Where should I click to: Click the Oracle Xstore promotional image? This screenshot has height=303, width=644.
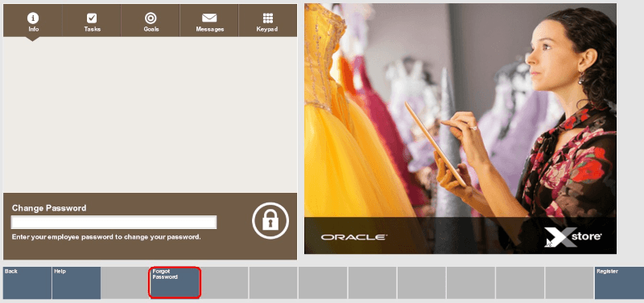click(x=460, y=129)
